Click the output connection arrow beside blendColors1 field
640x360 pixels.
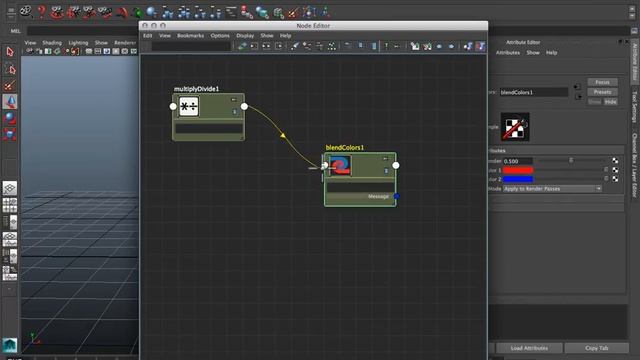(x=578, y=97)
